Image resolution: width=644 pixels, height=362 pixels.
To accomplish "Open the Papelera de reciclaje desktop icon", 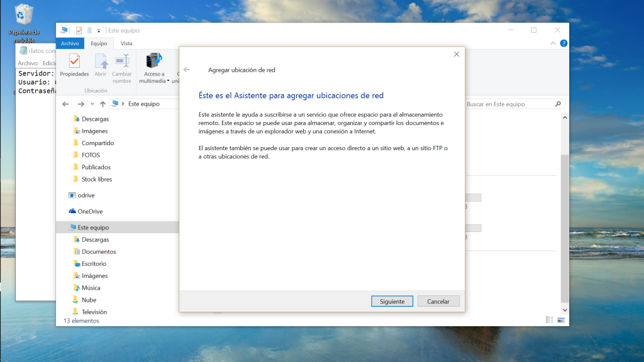I will (24, 15).
